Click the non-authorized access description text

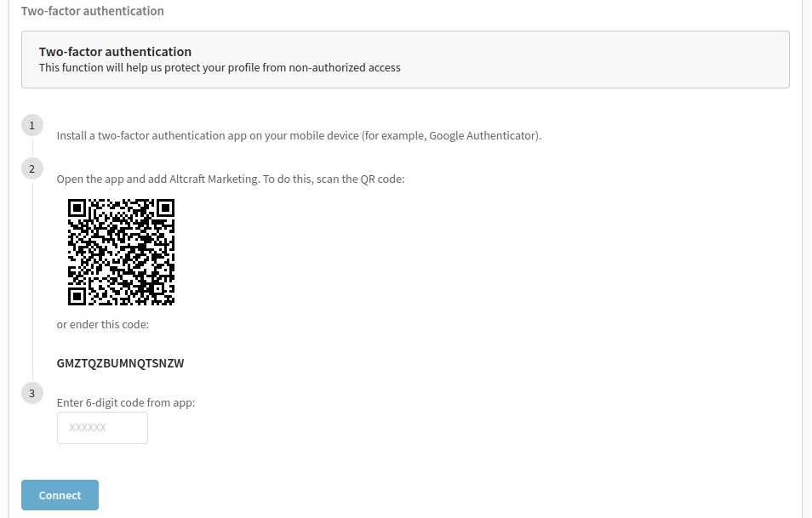coord(220,68)
